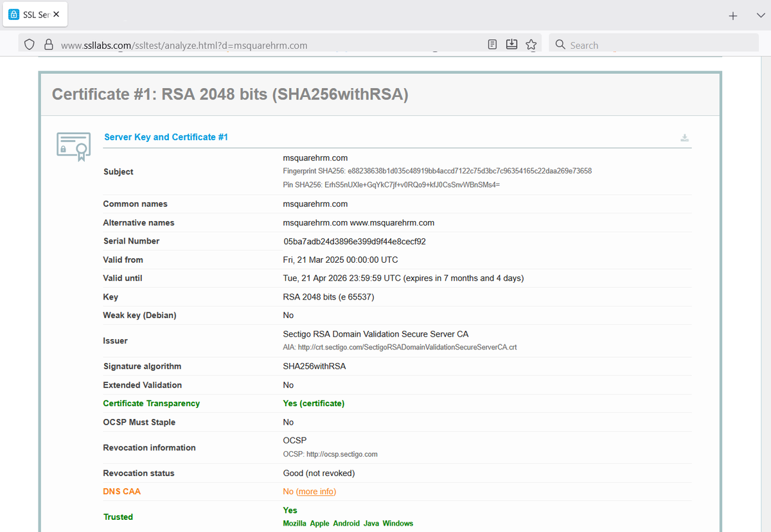
Task: Click the RSA 2048 bits (e 65537) value
Action: click(328, 297)
